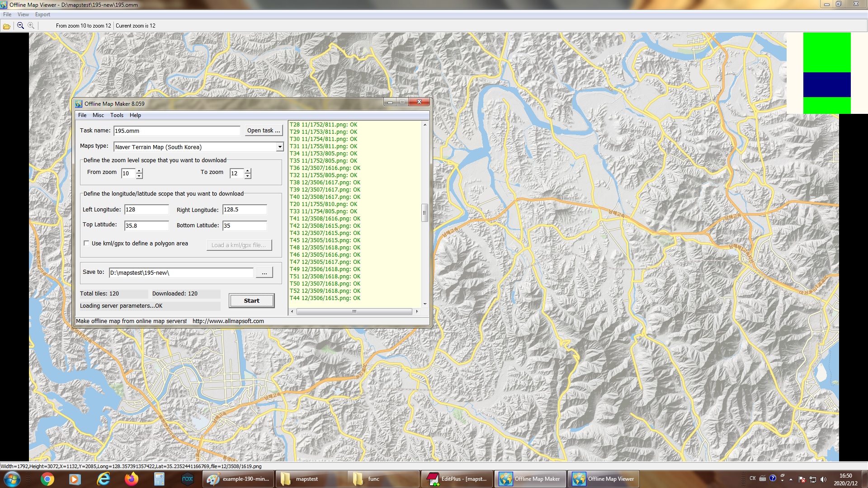The width and height of the screenshot is (868, 488).
Task: Open the Map Viewer Export menu
Action: [x=42, y=14]
